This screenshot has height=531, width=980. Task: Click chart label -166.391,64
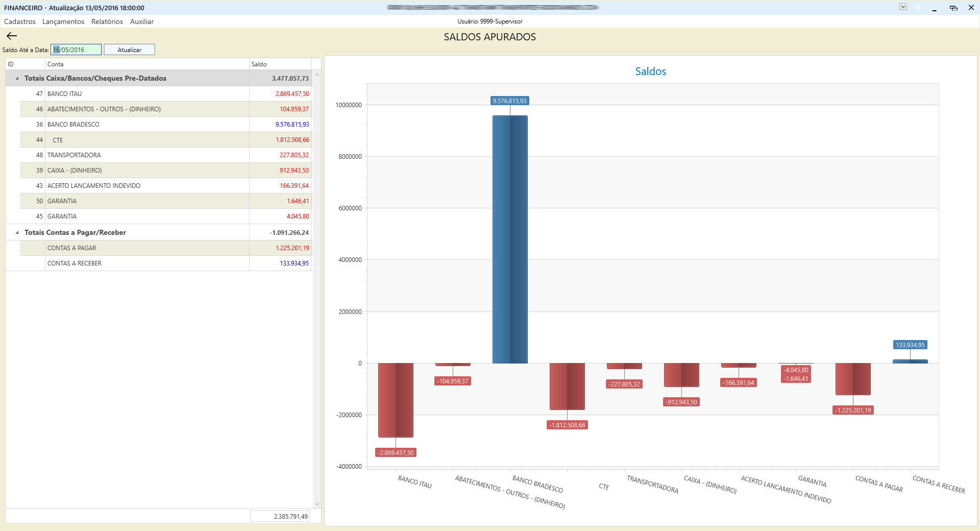point(739,383)
